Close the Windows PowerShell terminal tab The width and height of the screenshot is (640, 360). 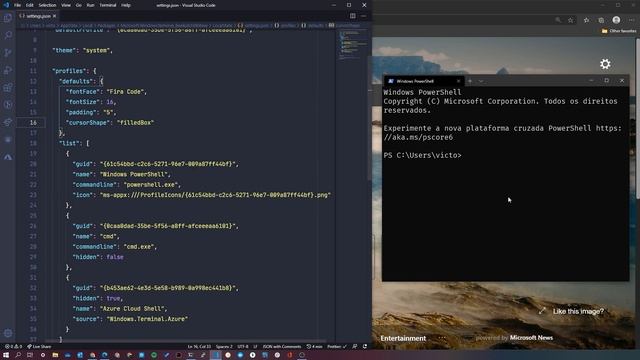coord(458,81)
